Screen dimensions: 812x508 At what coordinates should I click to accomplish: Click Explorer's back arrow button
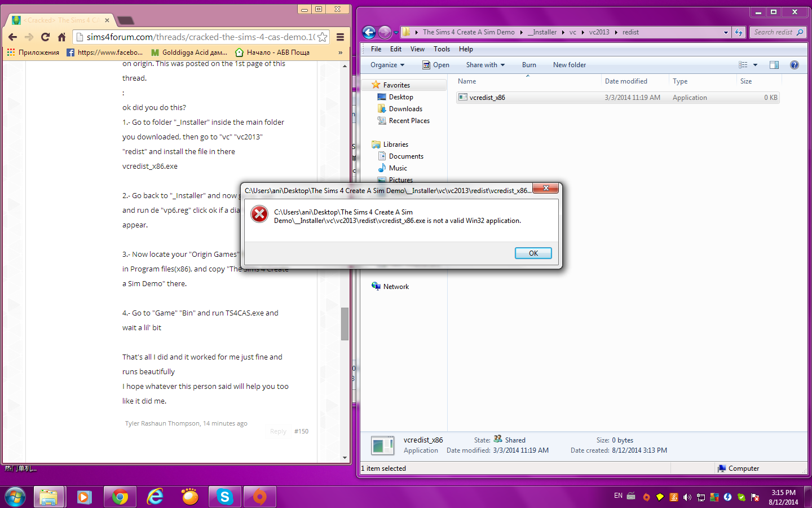369,32
